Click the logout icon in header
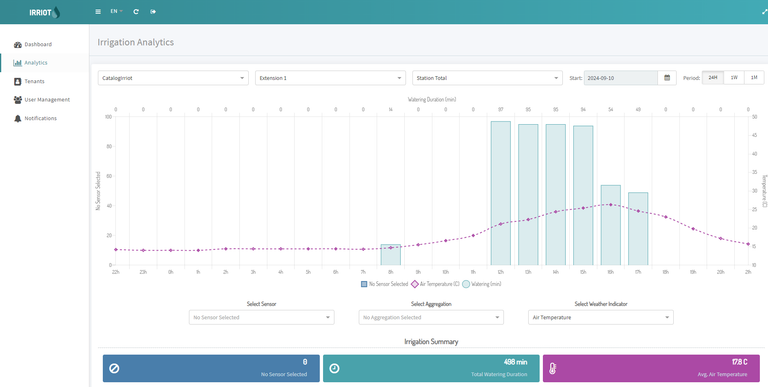Viewport: 768px width, 387px height. [153, 12]
